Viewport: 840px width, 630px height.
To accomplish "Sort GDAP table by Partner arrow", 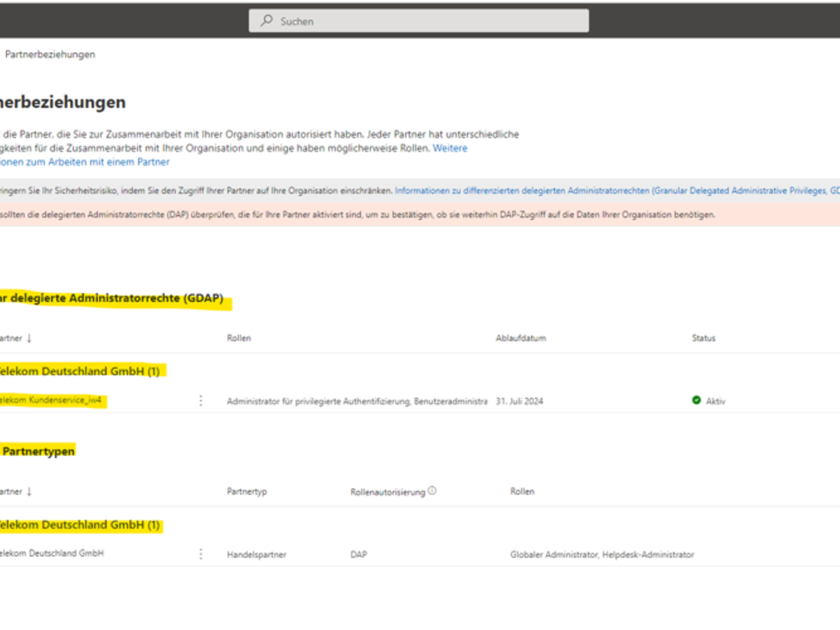I will (x=29, y=338).
